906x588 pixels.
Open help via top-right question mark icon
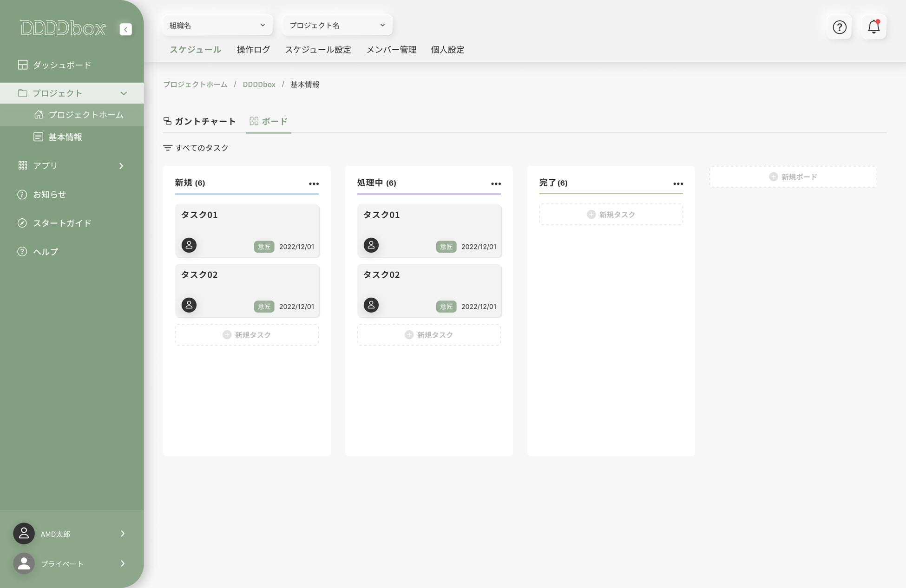839,27
